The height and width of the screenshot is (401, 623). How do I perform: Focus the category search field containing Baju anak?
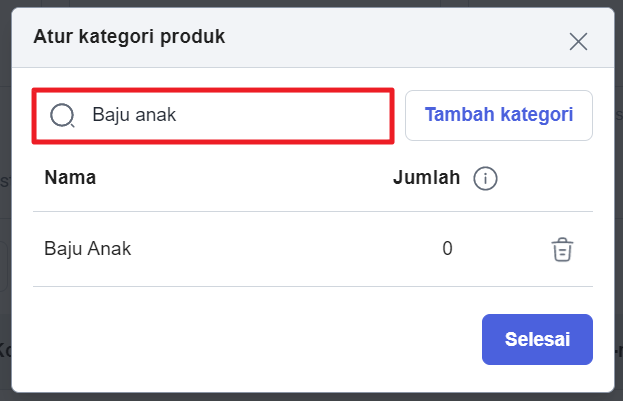point(213,116)
